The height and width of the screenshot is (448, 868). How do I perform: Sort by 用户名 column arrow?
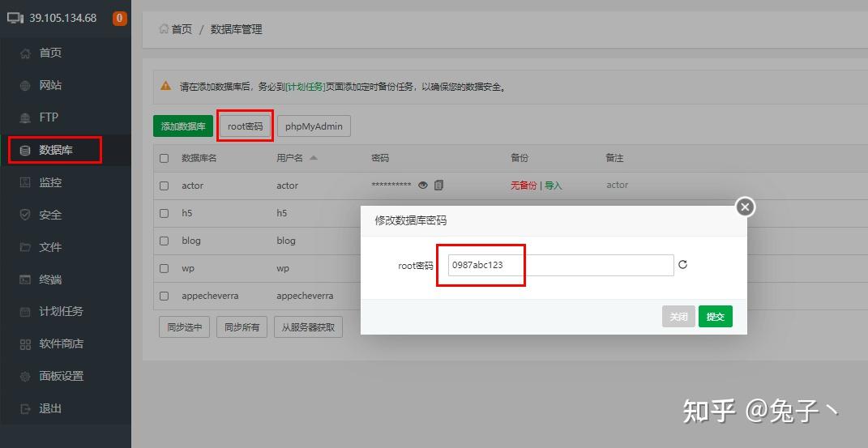tap(314, 158)
